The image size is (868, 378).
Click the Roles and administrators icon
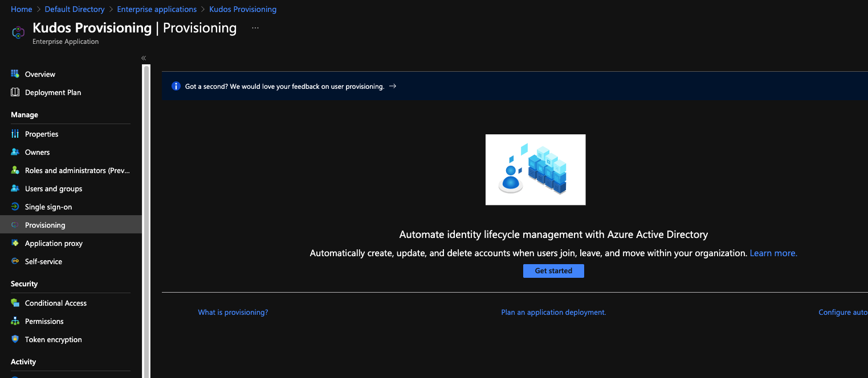[x=15, y=170]
